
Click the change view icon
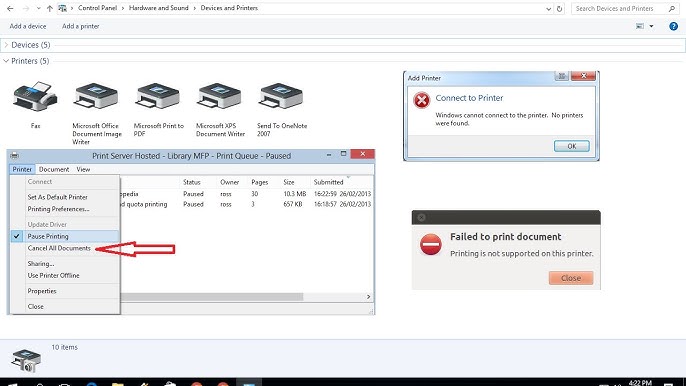(640, 26)
